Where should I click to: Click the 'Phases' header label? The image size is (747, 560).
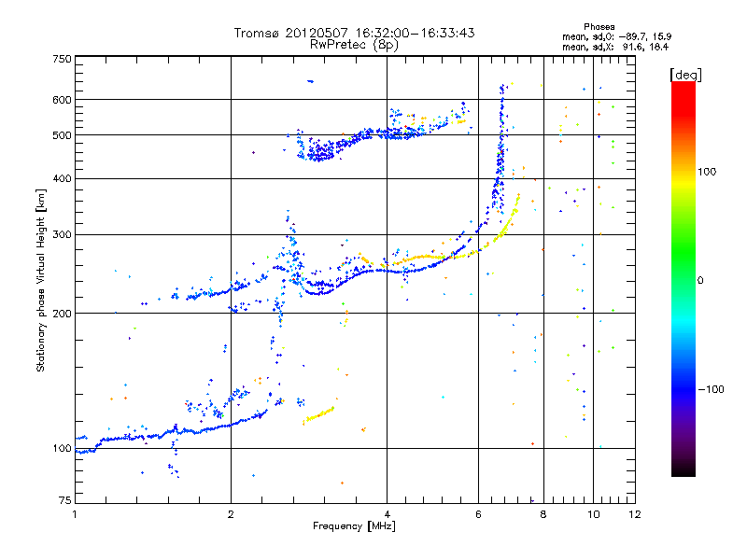pyautogui.click(x=599, y=27)
